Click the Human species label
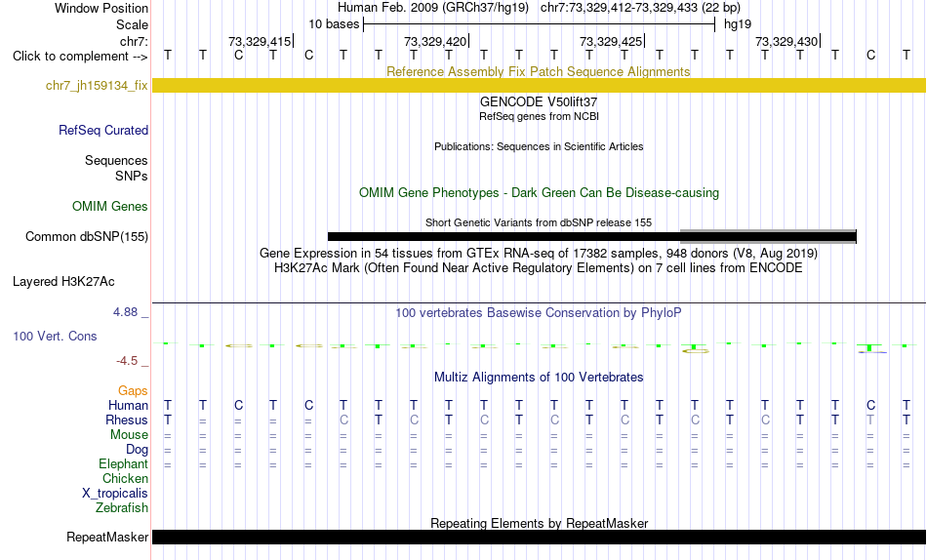This screenshot has height=560, width=927. pos(128,405)
